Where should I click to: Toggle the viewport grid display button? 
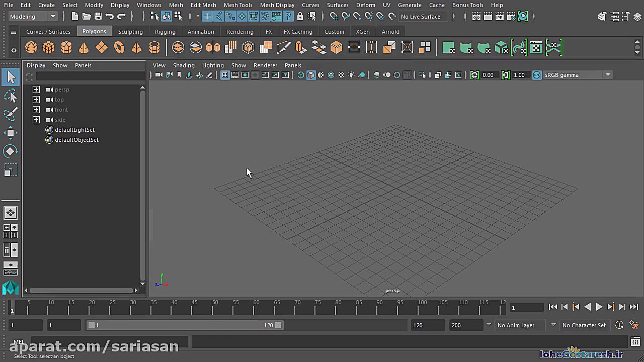225,75
